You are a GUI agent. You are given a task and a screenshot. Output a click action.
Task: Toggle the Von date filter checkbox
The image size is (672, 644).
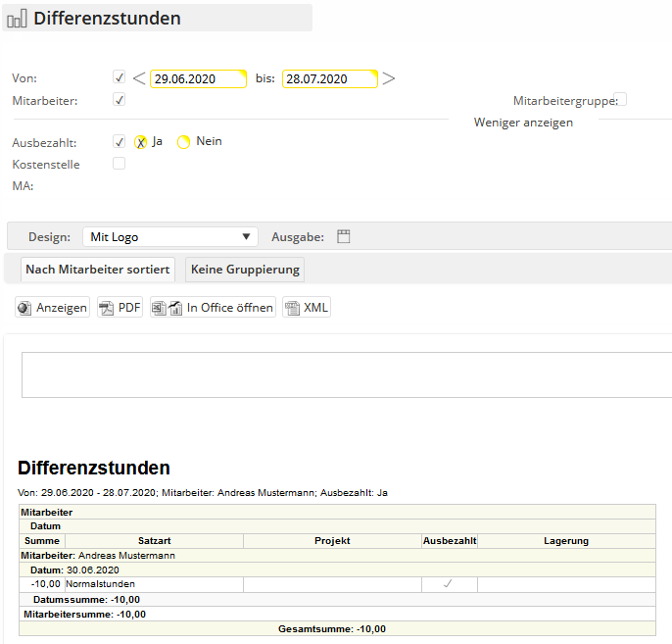(x=120, y=77)
